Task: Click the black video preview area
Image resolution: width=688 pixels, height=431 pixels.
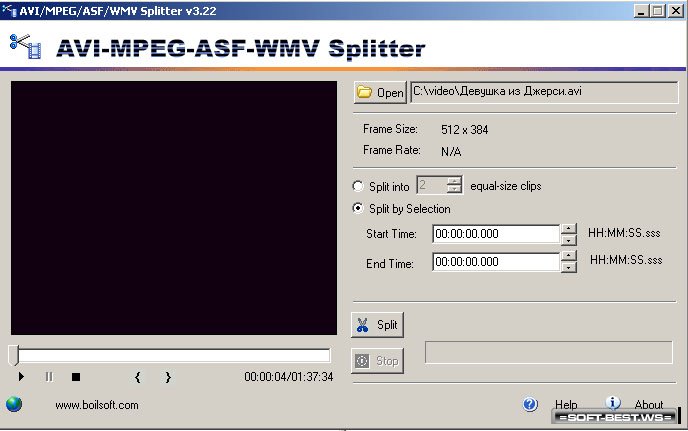Action: pos(174,208)
